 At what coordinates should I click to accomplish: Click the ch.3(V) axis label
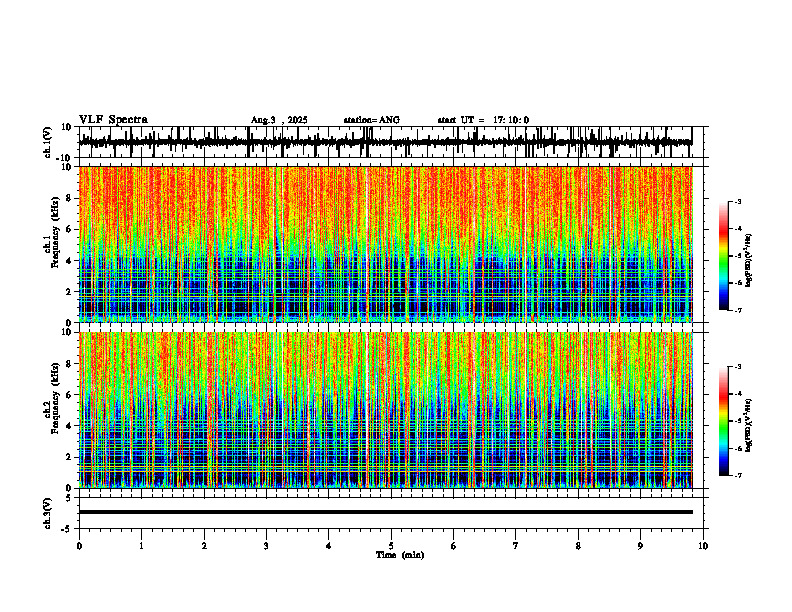(48, 513)
